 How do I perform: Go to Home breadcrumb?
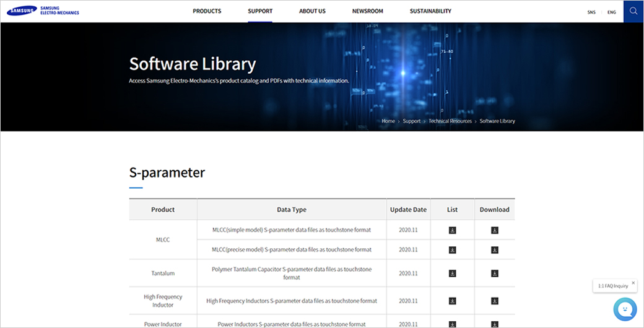point(388,121)
